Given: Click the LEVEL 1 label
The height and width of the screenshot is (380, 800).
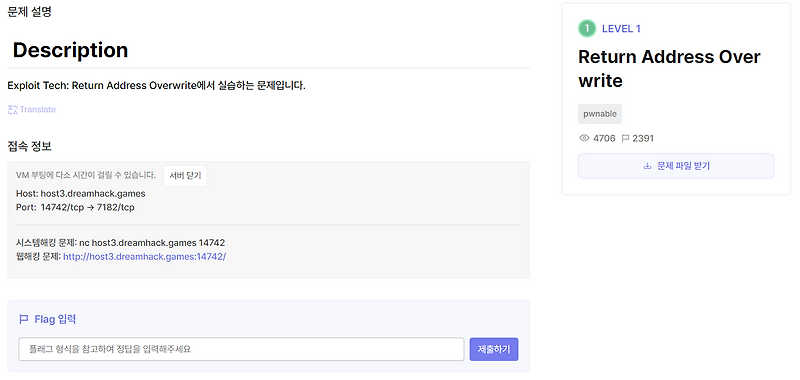Looking at the screenshot, I should click(x=621, y=29).
